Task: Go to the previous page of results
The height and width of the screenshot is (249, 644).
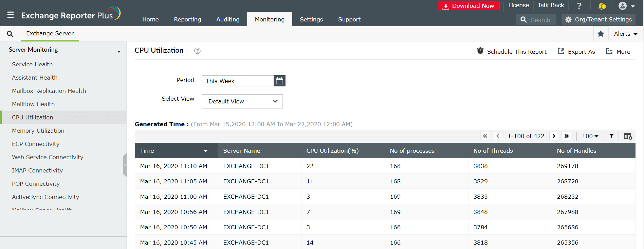Action: (x=498, y=136)
